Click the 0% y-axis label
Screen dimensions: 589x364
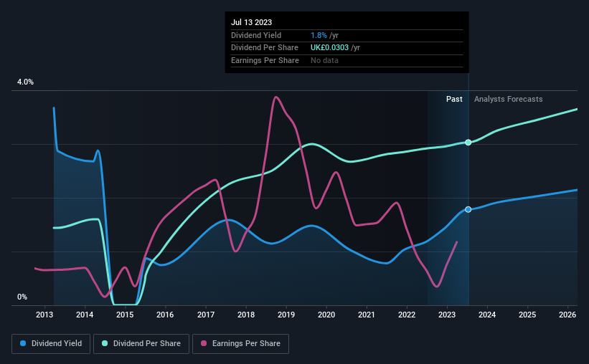[x=22, y=297]
